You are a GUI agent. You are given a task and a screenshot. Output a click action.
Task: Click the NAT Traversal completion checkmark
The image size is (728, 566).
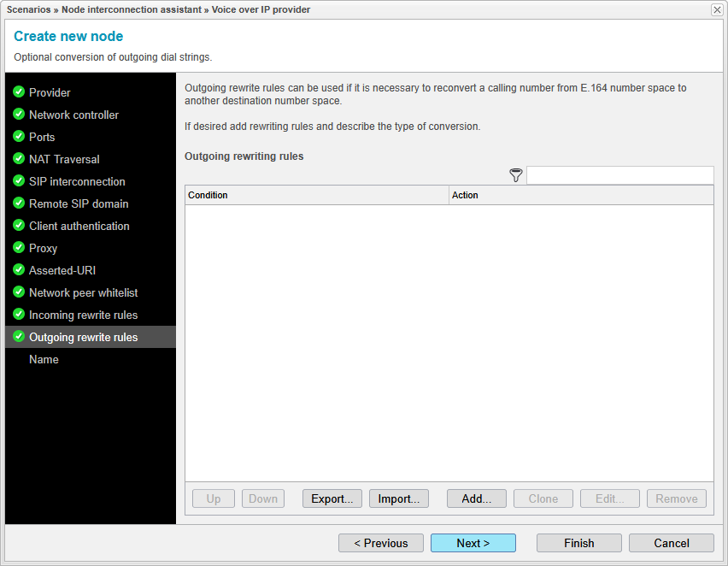click(18, 159)
